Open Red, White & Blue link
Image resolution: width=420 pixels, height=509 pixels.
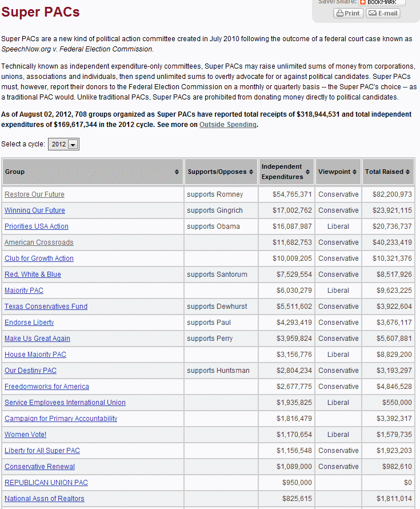click(33, 275)
